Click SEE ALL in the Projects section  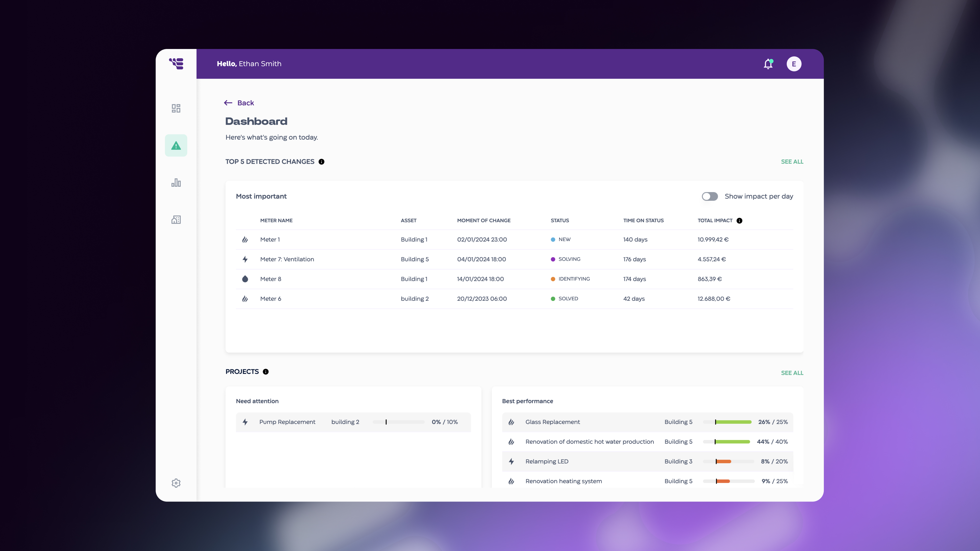pos(792,373)
